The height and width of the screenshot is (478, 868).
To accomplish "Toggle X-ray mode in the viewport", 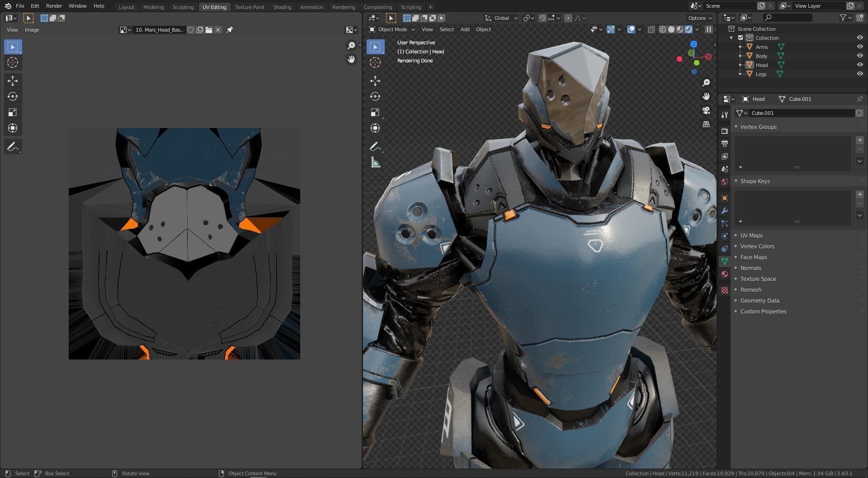I will [x=651, y=29].
